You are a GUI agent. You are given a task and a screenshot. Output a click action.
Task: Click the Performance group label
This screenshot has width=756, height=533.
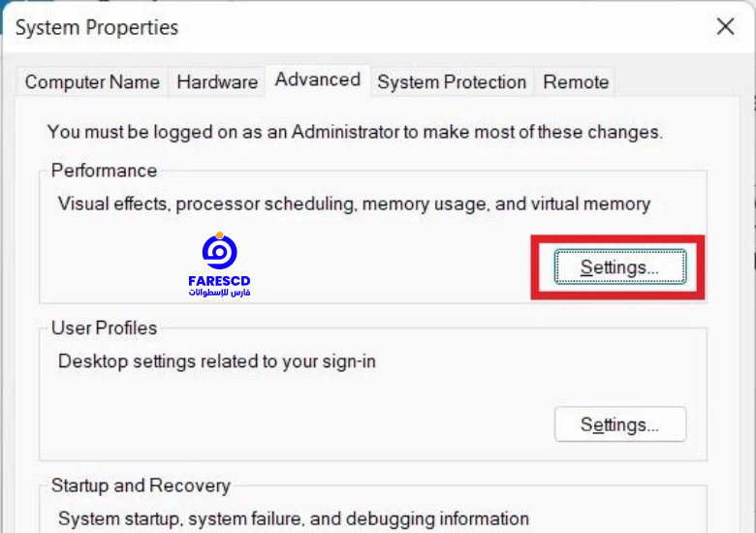tap(104, 171)
